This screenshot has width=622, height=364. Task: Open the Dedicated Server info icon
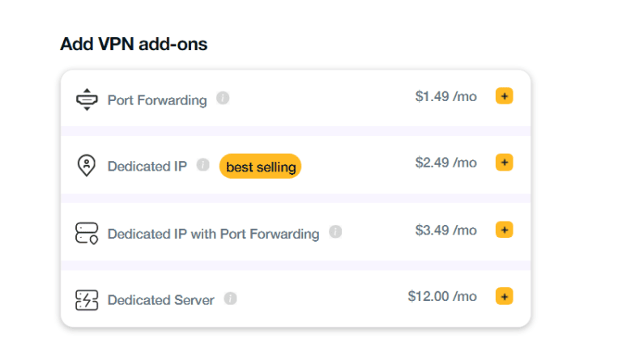[230, 298]
